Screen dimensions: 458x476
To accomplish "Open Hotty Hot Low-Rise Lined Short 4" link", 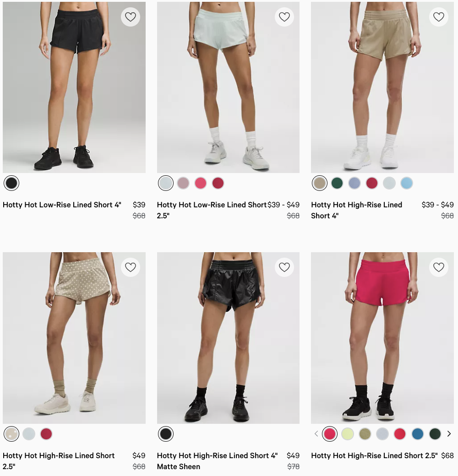I will (x=62, y=205).
